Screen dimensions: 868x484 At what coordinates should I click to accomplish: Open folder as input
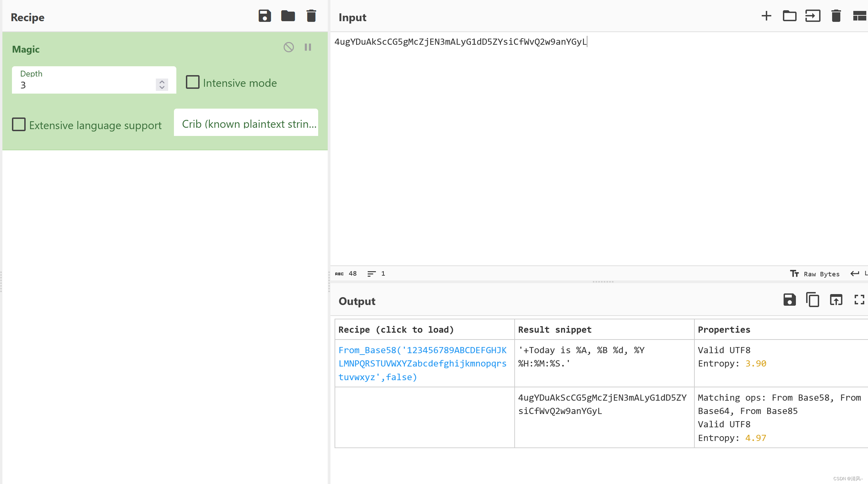click(x=789, y=16)
